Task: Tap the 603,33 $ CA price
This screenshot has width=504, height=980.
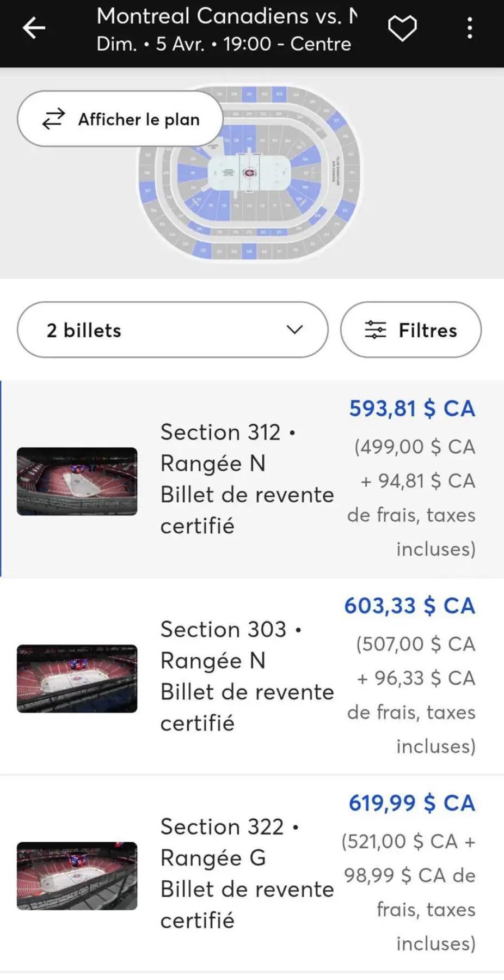Action: pos(409,606)
